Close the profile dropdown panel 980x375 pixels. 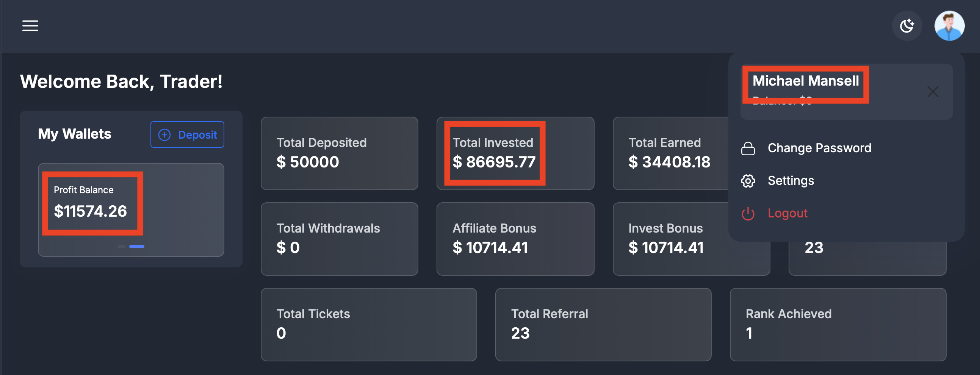click(x=933, y=92)
